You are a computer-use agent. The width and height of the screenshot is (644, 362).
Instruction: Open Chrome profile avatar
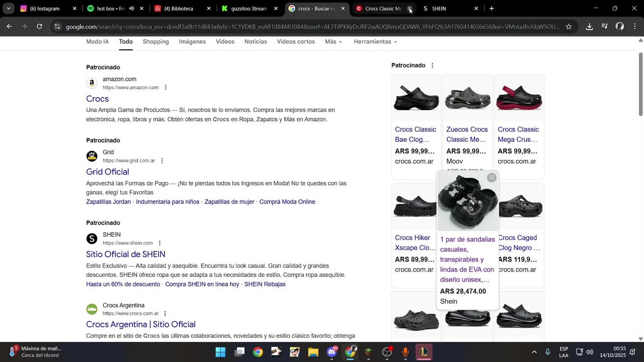pyautogui.click(x=620, y=27)
